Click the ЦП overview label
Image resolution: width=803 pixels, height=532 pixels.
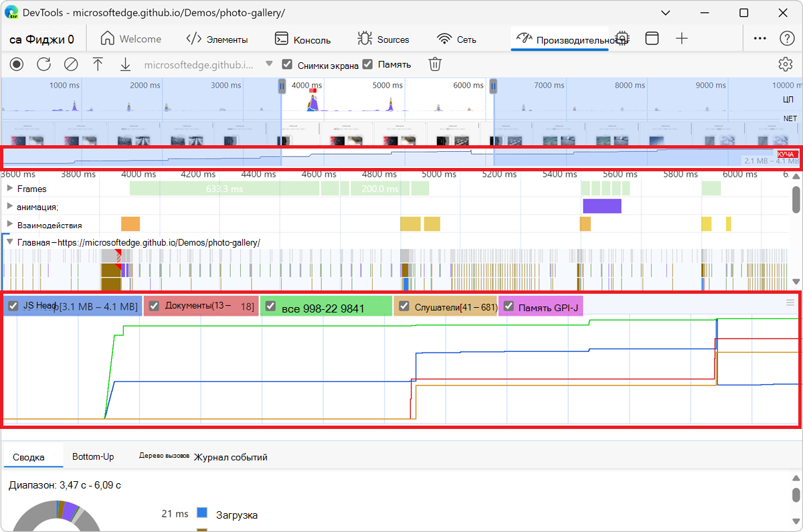coord(788,99)
